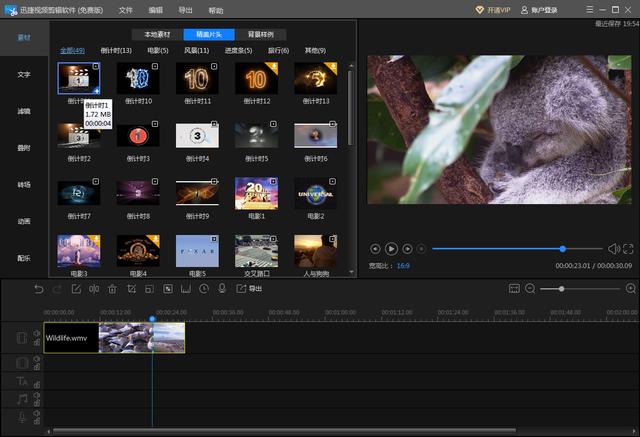Open the 16:9 aspect ratio selector
The height and width of the screenshot is (437, 640).
coord(403,266)
